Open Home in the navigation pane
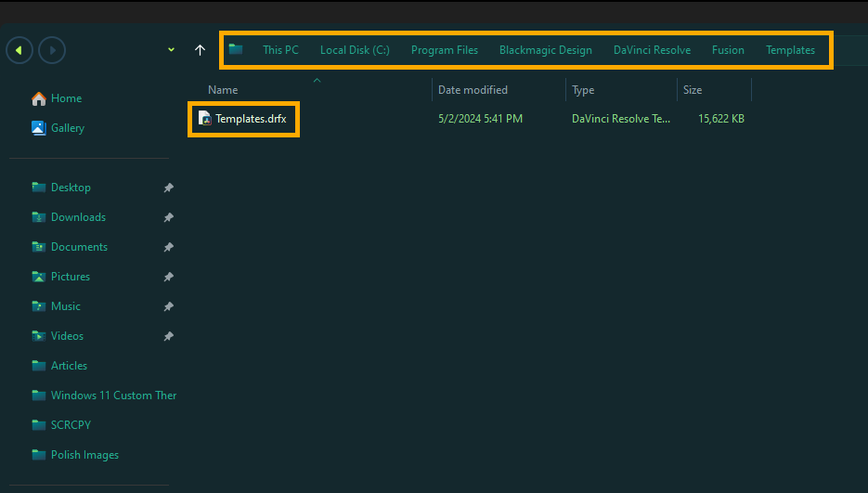This screenshot has width=868, height=493. [x=67, y=98]
